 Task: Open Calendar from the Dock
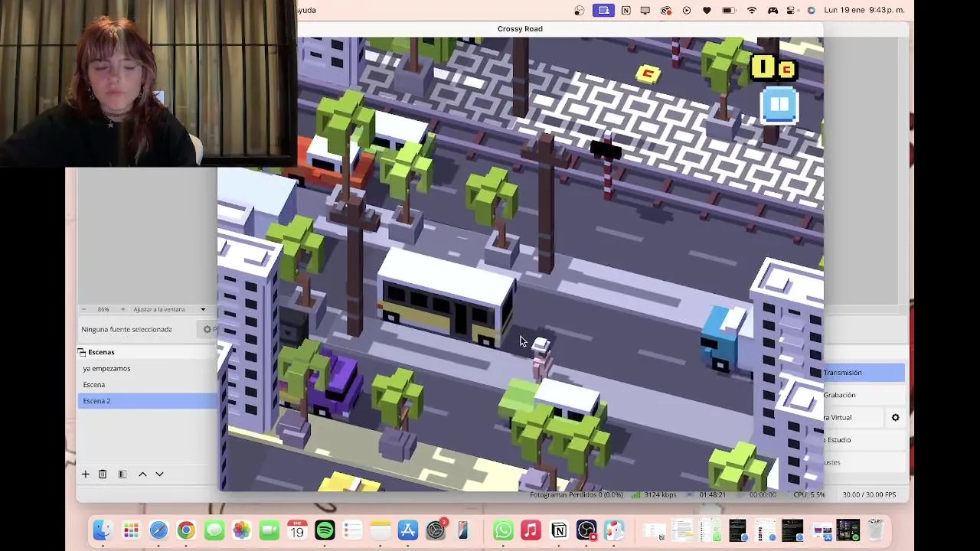click(297, 530)
